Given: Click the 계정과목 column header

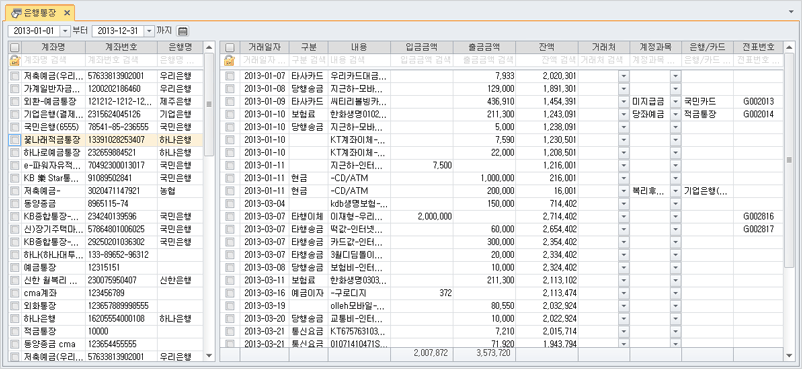Looking at the screenshot, I should [655, 47].
